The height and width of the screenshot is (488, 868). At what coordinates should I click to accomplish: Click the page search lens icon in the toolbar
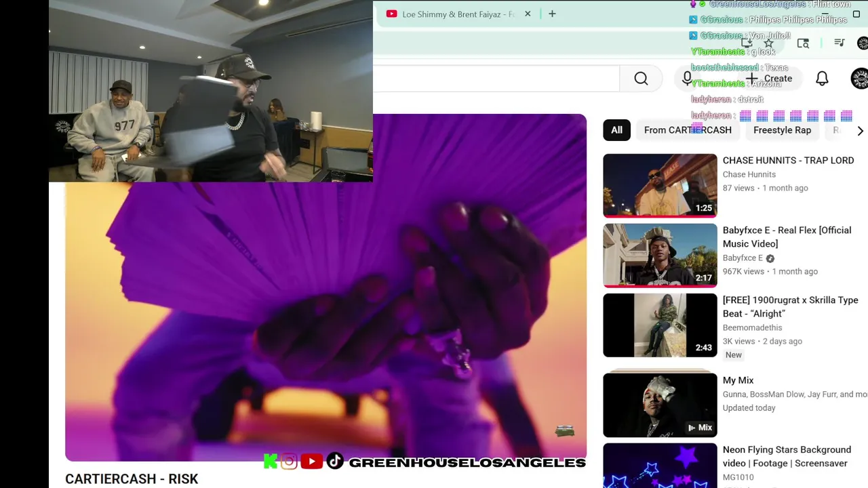pyautogui.click(x=803, y=43)
